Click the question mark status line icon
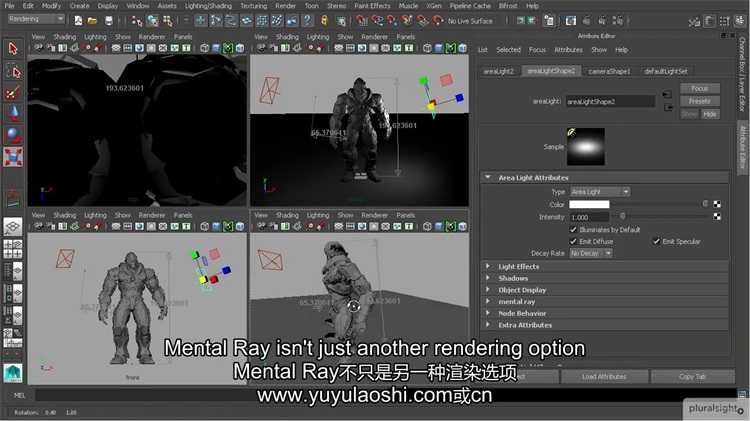750x421 pixels. click(307, 21)
